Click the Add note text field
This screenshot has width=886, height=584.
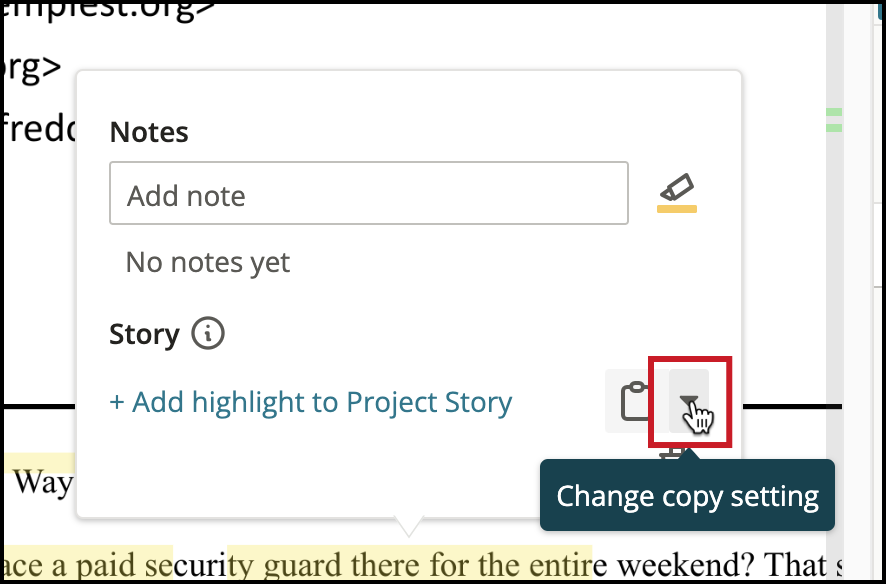click(x=368, y=193)
